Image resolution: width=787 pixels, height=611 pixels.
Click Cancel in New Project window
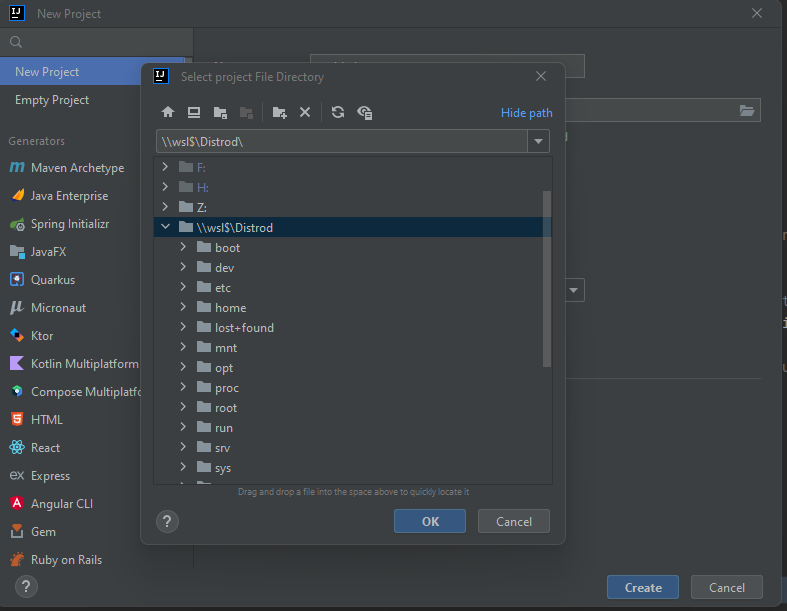click(x=726, y=587)
